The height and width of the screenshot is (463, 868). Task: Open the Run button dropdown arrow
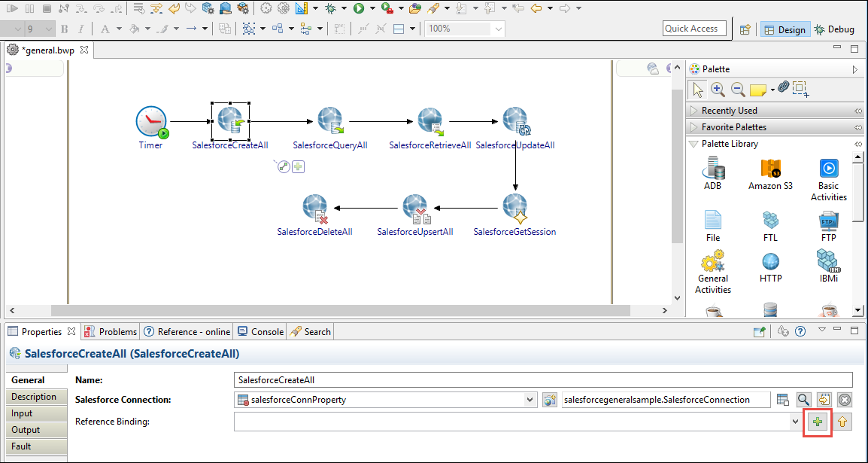click(x=372, y=8)
